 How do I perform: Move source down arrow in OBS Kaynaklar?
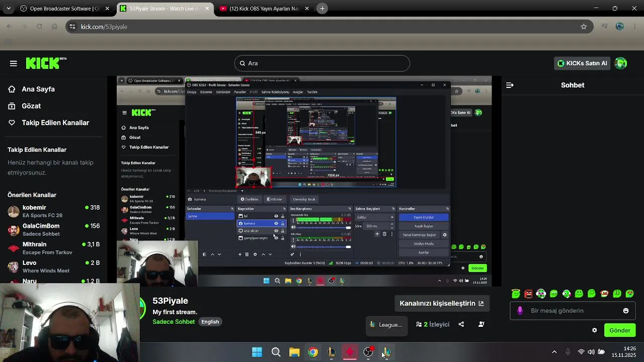coord(270,254)
